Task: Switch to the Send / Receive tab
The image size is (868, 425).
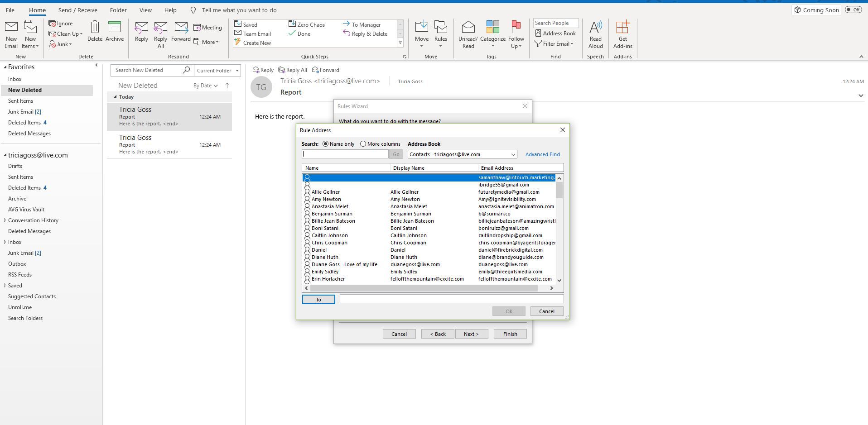Action: pos(78,10)
